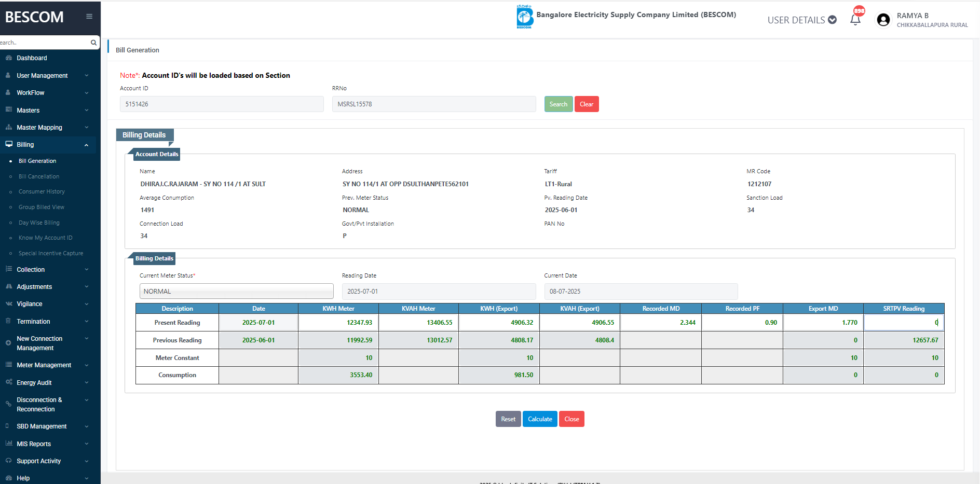Click the Vigilance icon in sidebar

click(9, 304)
